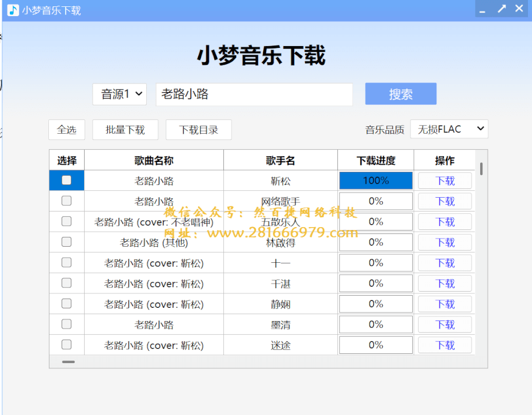532x415 pixels.
Task: Click 下载 for the 静娴 cover
Action: click(x=444, y=304)
